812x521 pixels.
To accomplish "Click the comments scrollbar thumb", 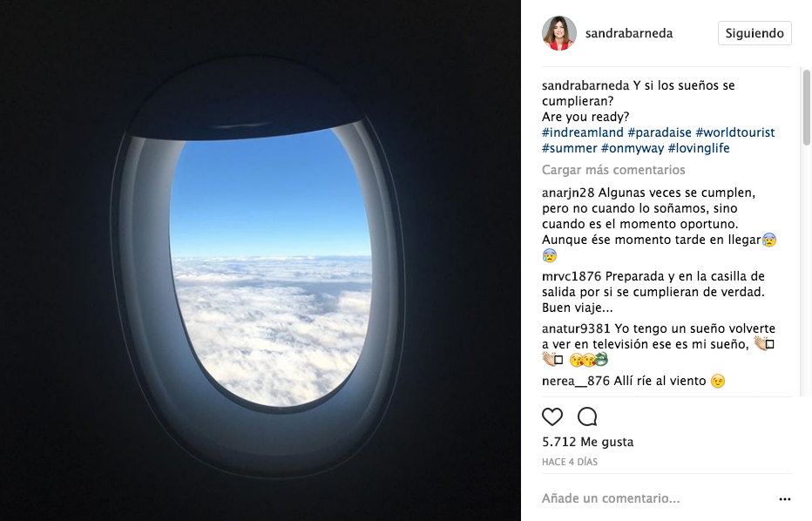I will (x=806, y=107).
